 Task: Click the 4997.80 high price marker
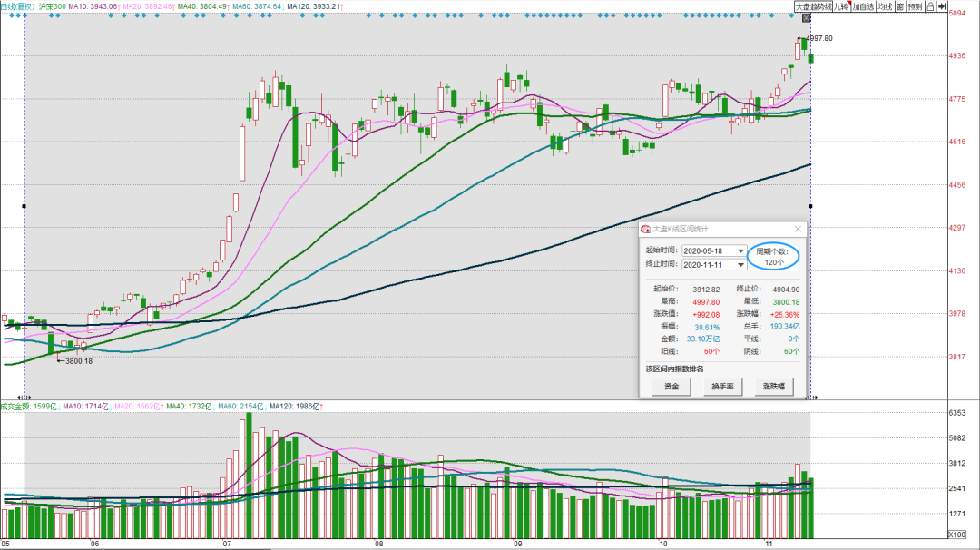[819, 38]
